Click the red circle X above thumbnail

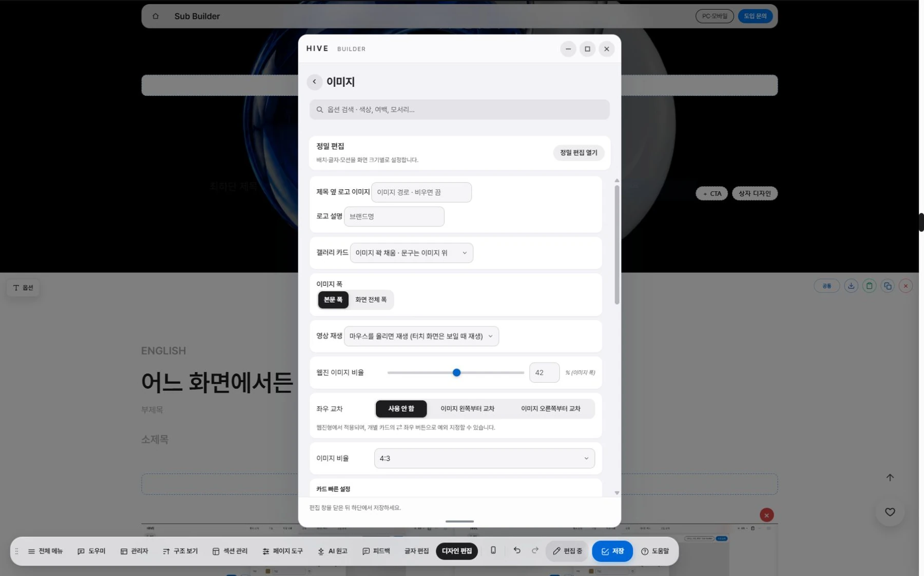click(766, 515)
